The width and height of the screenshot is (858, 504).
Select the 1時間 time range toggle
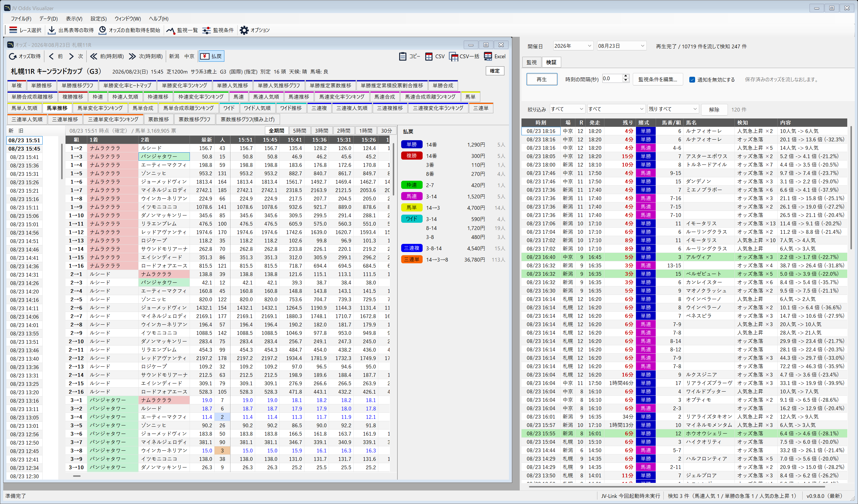[x=366, y=131]
